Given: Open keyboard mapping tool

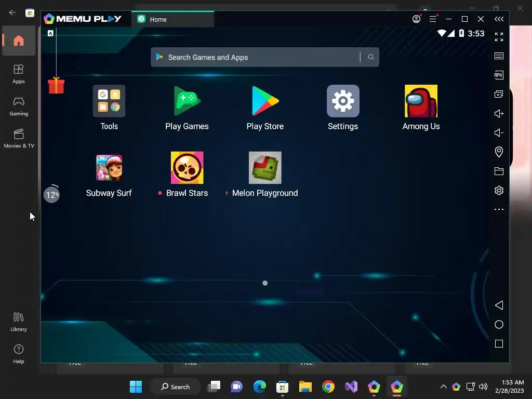Looking at the screenshot, I should 499,56.
